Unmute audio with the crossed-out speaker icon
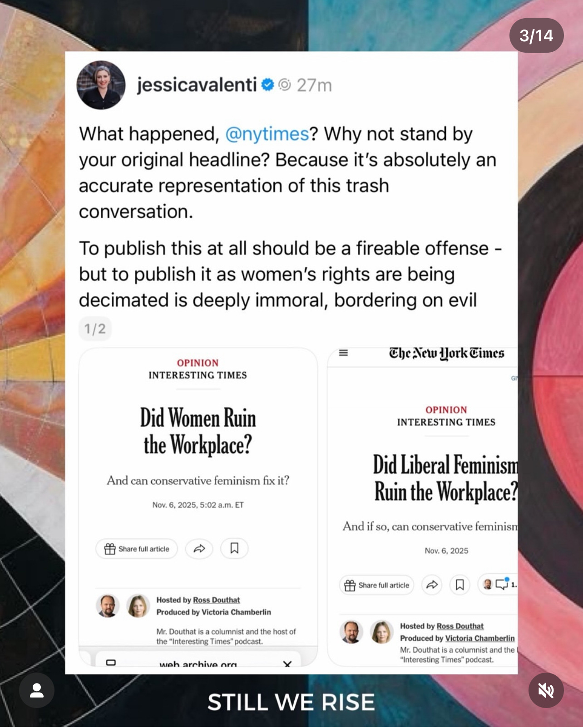This screenshot has width=583, height=728. (x=546, y=690)
